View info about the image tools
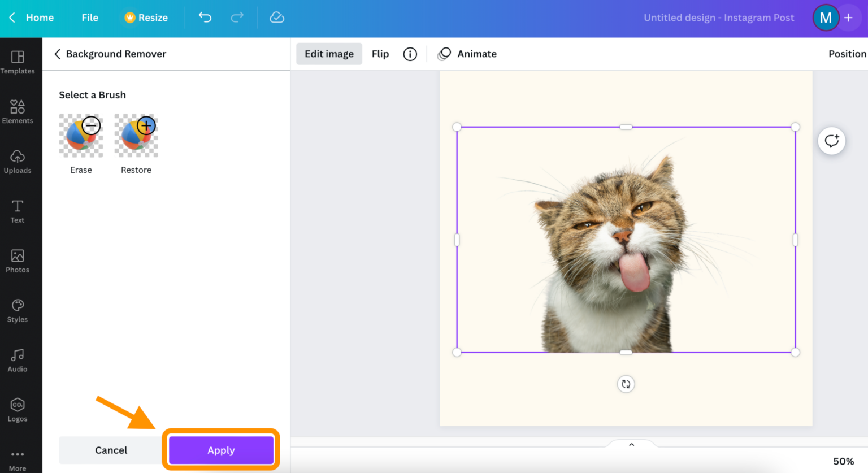 [x=410, y=54]
